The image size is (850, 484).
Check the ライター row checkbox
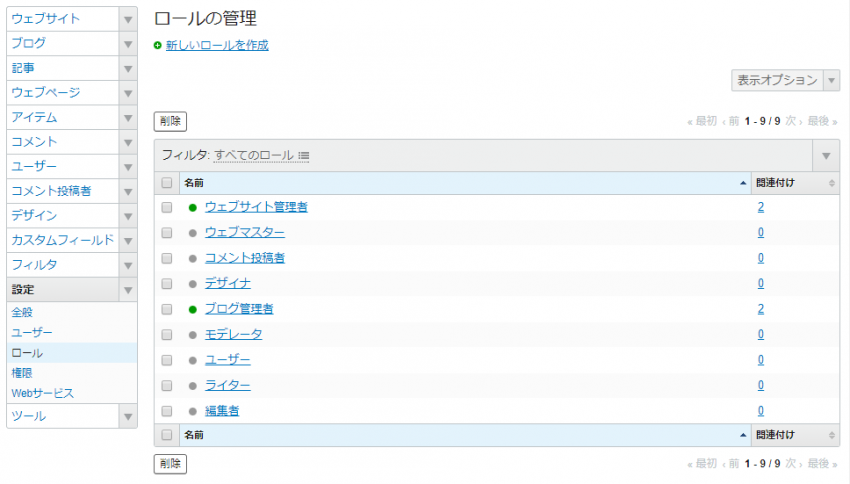[167, 386]
